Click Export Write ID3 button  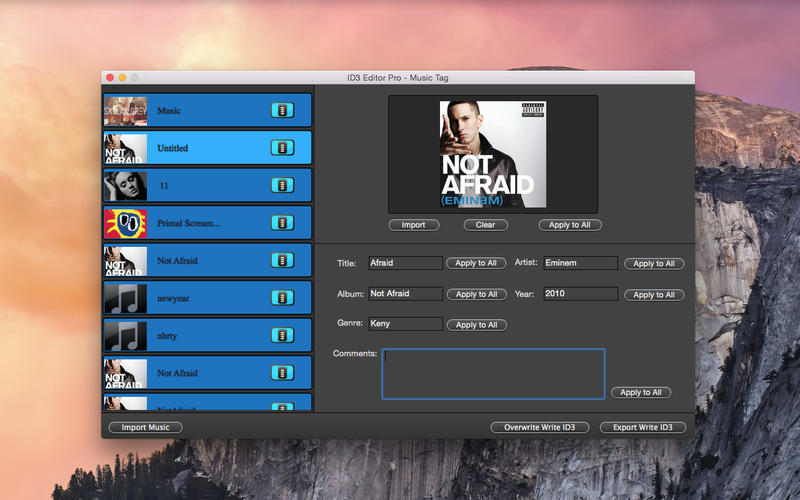(643, 427)
